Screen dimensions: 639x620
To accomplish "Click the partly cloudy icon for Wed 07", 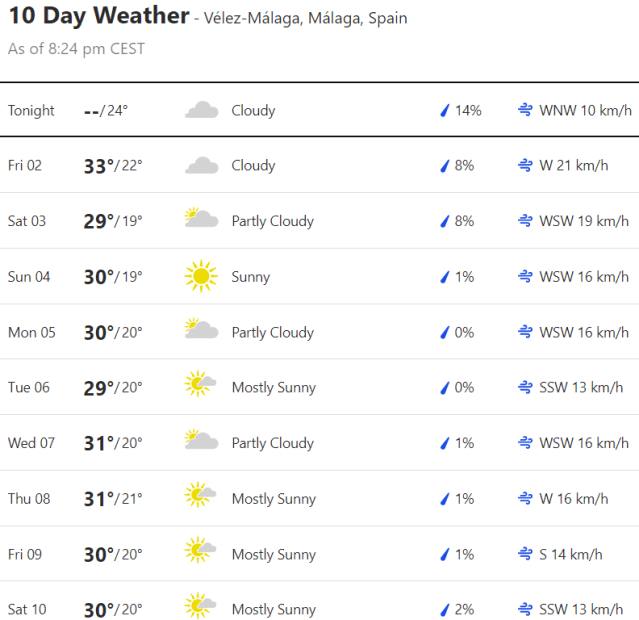I will pyautogui.click(x=201, y=442).
